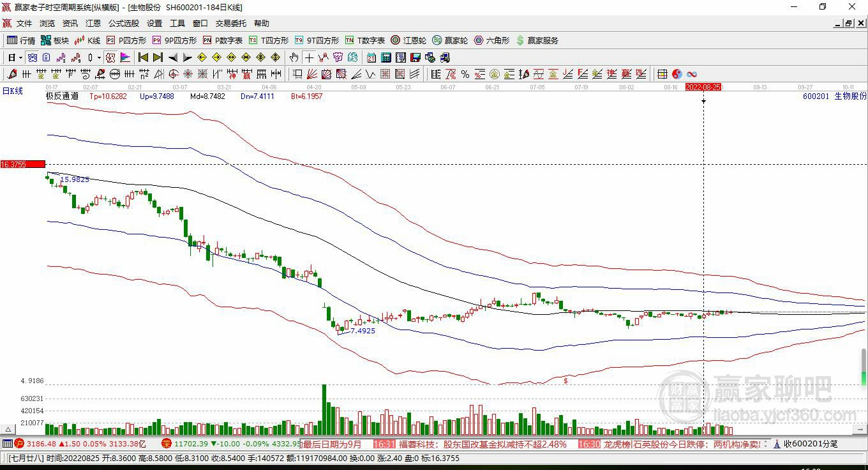This screenshot has height=470, width=868.
Task: Click yellow diamond left-arrow icon
Action: coord(202,57)
